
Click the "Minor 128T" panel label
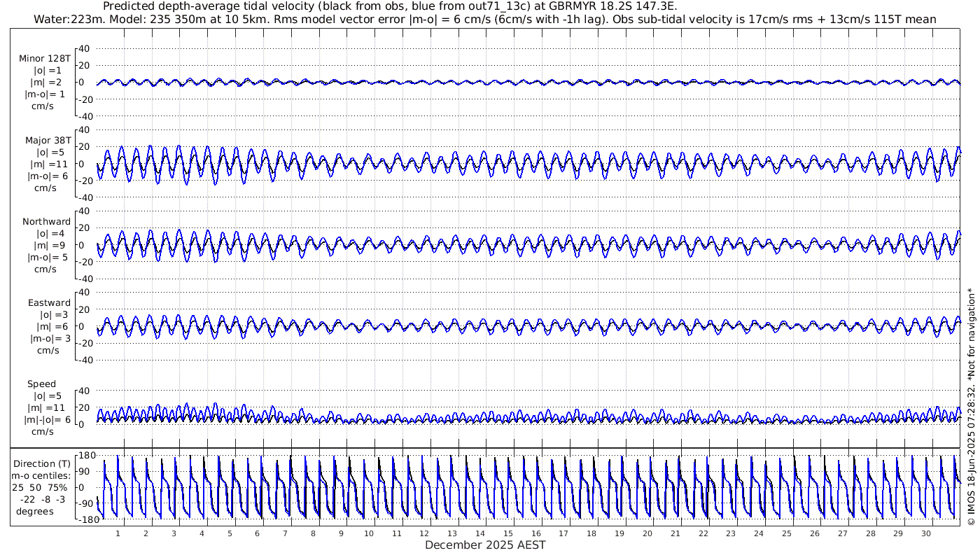point(45,59)
